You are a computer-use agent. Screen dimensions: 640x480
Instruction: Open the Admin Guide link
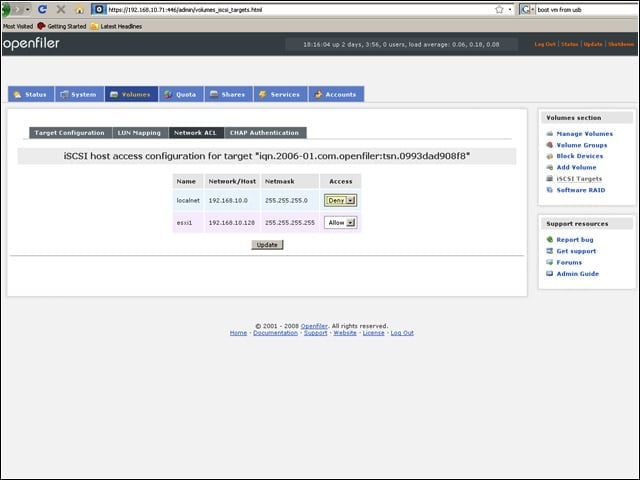click(x=578, y=273)
